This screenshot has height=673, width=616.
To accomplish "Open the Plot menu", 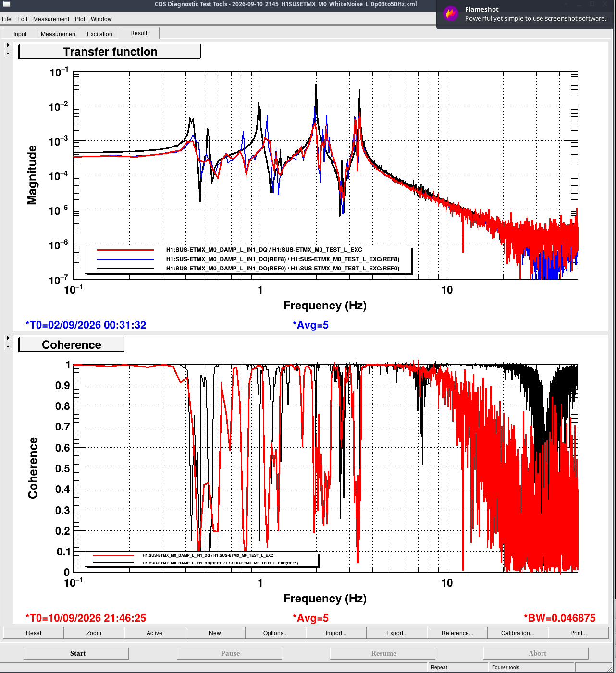I will click(x=80, y=19).
